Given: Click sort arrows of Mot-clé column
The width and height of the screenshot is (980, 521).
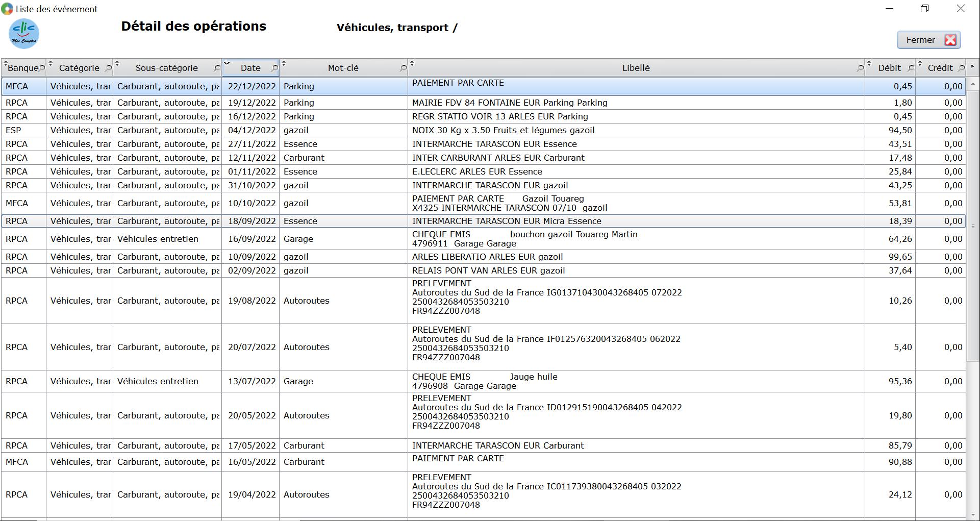Looking at the screenshot, I should click(x=284, y=63).
